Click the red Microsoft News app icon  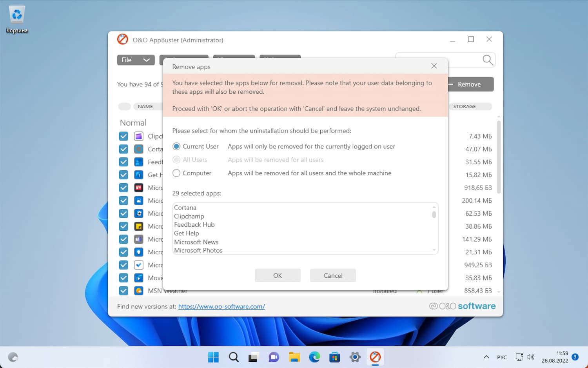pyautogui.click(x=139, y=188)
